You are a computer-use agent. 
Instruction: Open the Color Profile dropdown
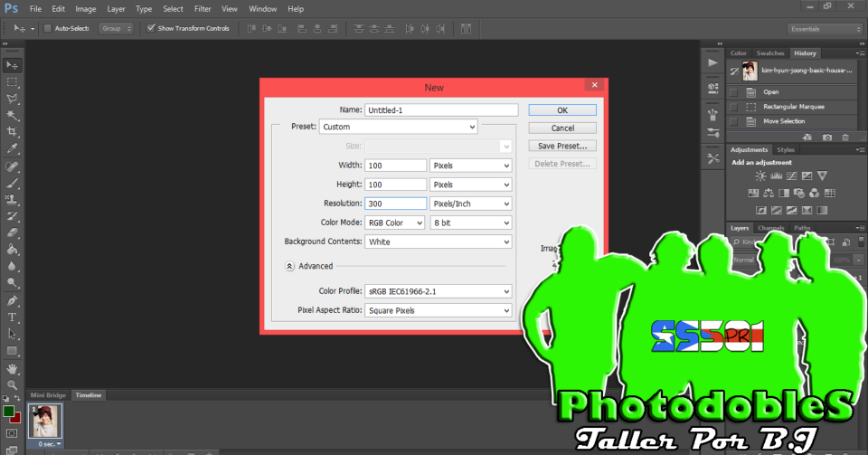click(438, 291)
